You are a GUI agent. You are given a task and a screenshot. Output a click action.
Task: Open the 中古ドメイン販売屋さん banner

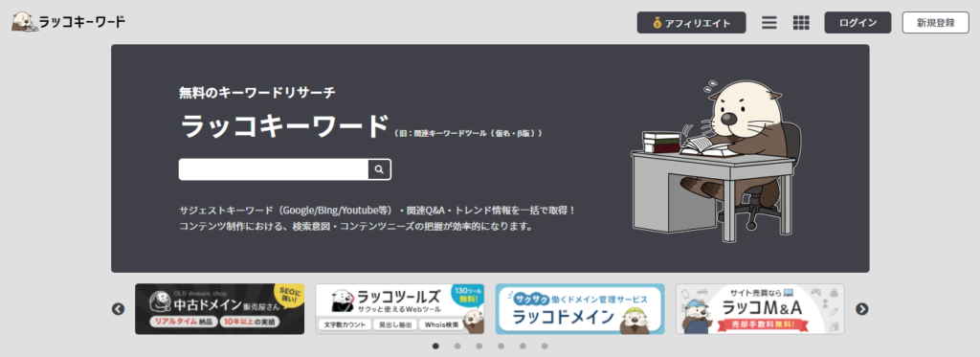pyautogui.click(x=220, y=309)
